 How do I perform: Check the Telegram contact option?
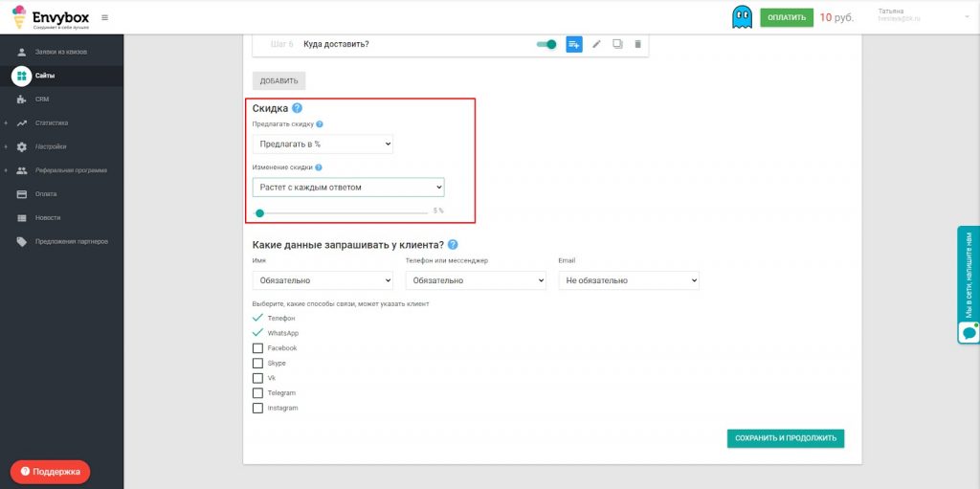tap(257, 393)
